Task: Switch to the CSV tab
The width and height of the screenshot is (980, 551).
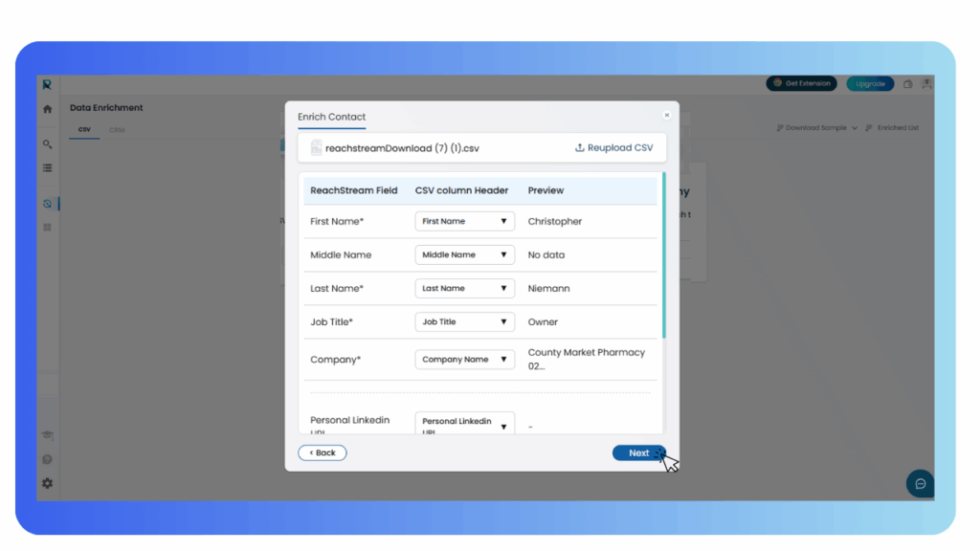Action: pyautogui.click(x=84, y=130)
